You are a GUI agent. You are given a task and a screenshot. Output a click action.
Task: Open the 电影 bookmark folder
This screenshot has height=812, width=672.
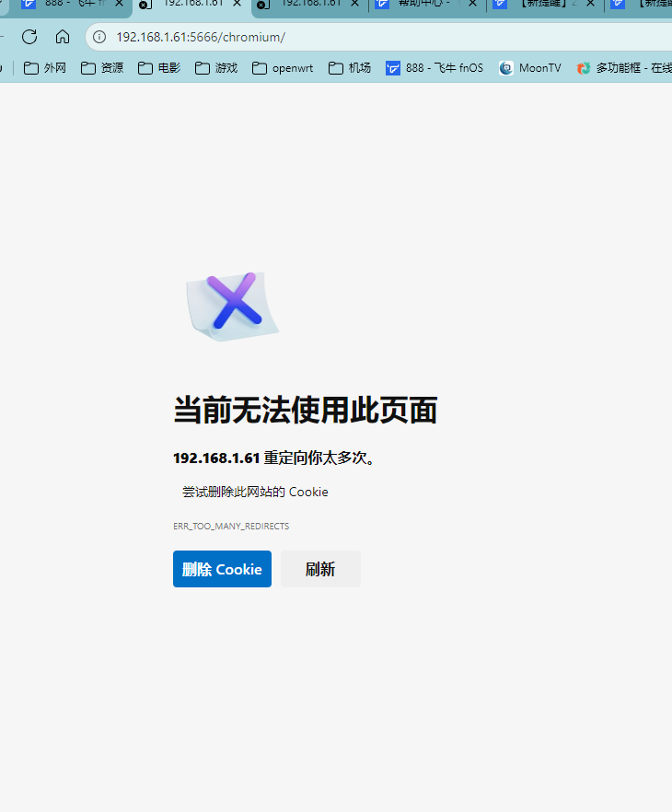[159, 68]
